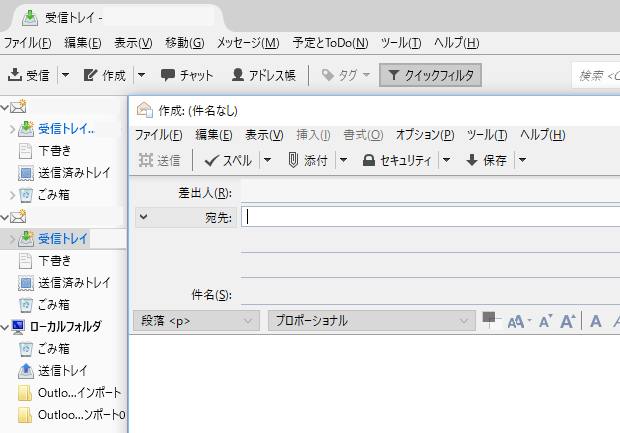Toggle the クイックフィルタ (Quick Filter) button
The width and height of the screenshot is (620, 433).
(x=431, y=75)
